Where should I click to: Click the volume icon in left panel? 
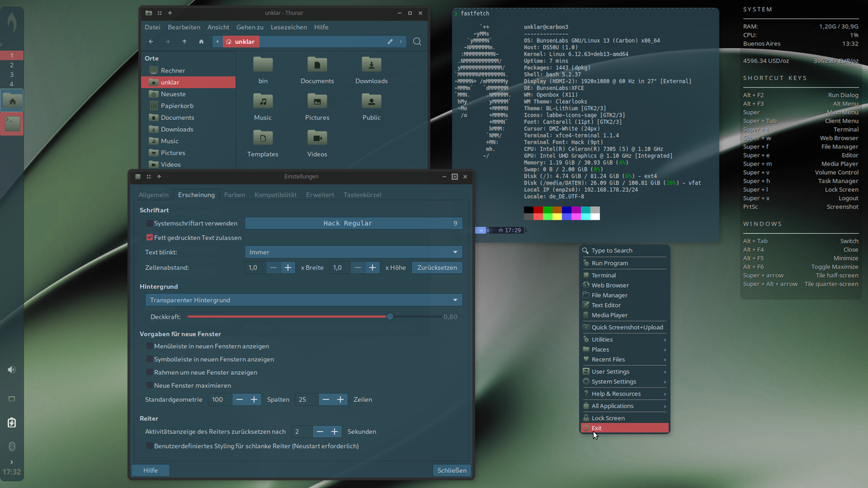pos(12,369)
